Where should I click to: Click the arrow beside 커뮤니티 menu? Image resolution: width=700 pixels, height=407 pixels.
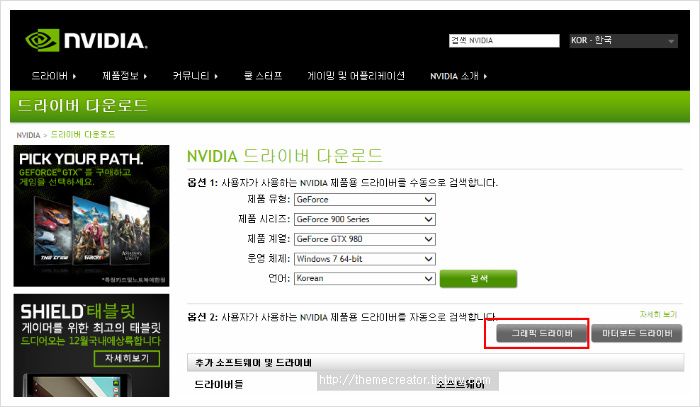tap(216, 76)
